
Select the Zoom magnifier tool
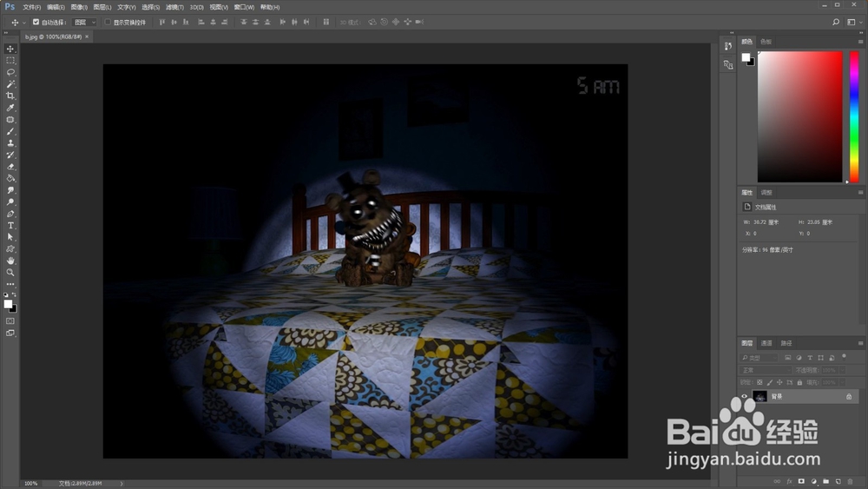(10, 273)
